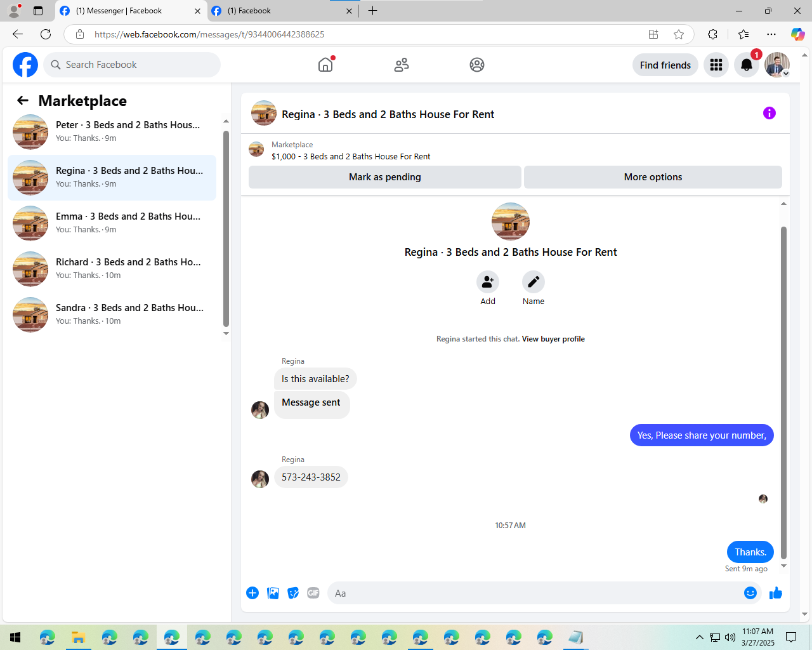
Task: Open the browser profile icon
Action: pyautogui.click(x=14, y=11)
